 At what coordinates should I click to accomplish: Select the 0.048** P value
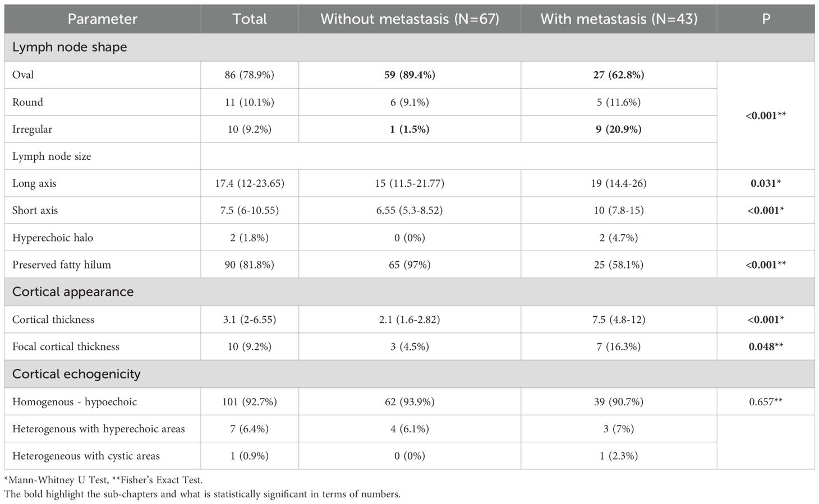(766, 346)
